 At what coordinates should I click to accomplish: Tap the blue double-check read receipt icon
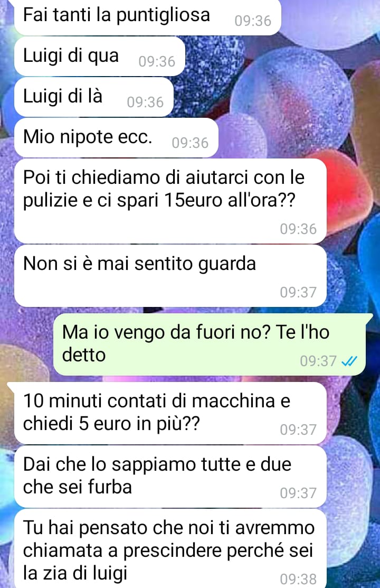tap(349, 361)
